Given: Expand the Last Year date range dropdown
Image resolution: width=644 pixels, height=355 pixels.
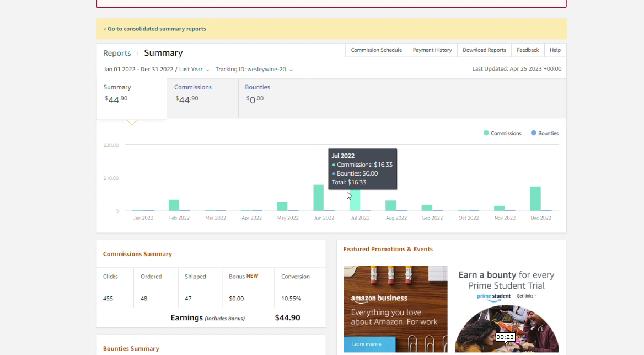Looking at the screenshot, I should (x=156, y=70).
